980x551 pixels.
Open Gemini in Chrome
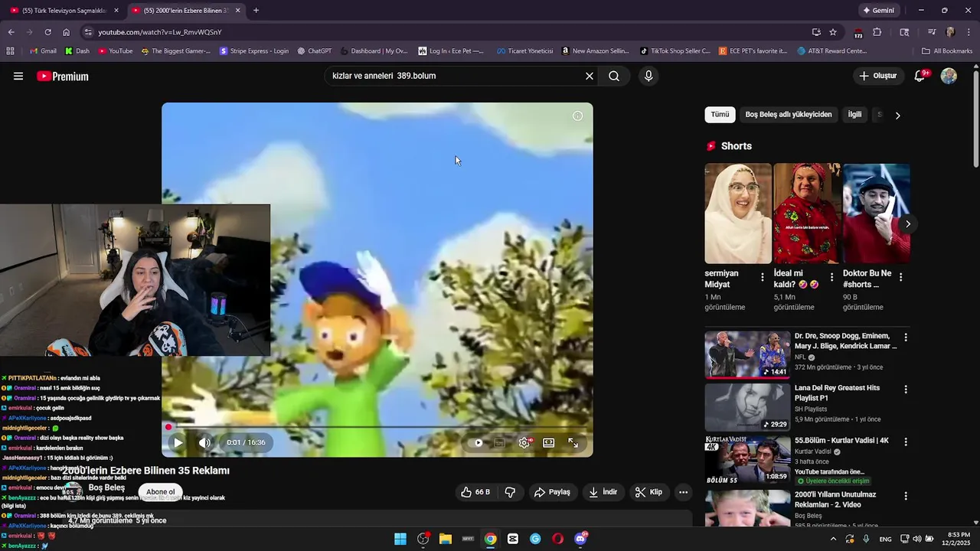pos(878,11)
